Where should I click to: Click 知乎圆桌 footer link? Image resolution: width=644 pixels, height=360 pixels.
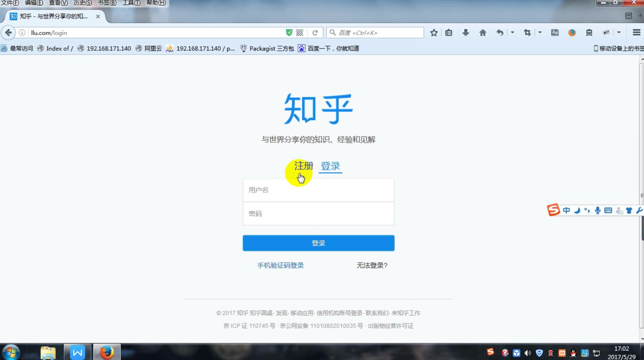coord(261,313)
